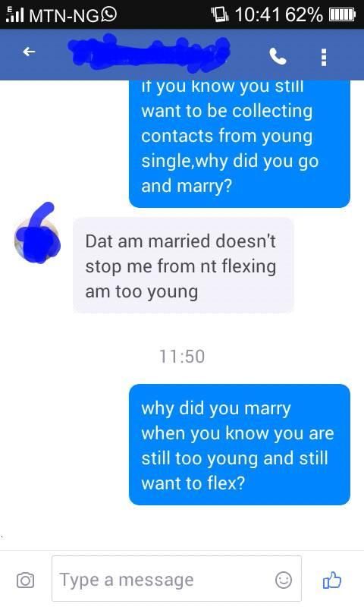Viewport: 364px width, 607px height.
Task: Tap the MTN-NG signal strength indicator
Action: click(15, 14)
